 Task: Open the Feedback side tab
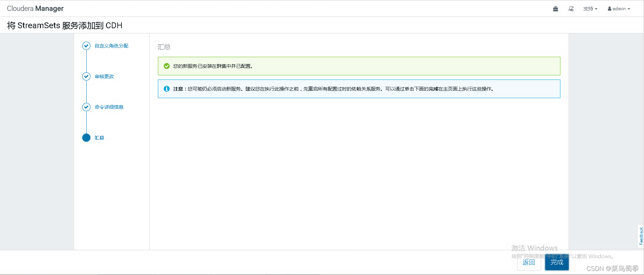tap(641, 236)
